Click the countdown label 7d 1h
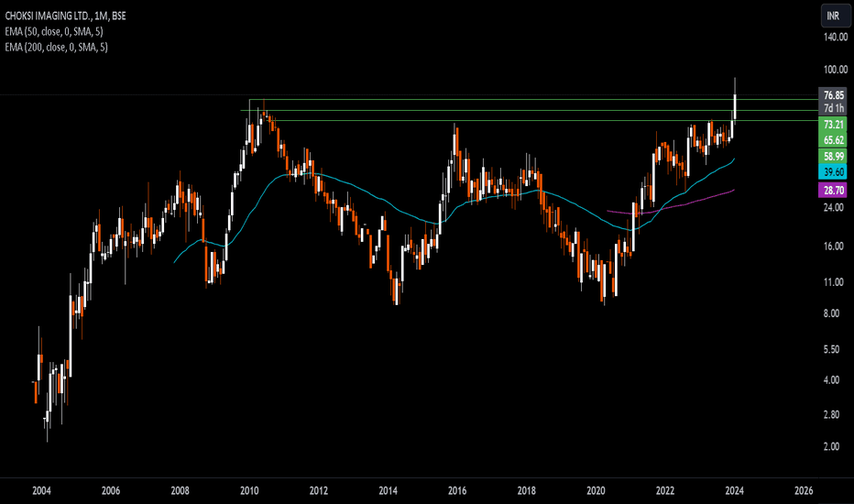Viewport: 854px width, 504px height. (x=833, y=108)
